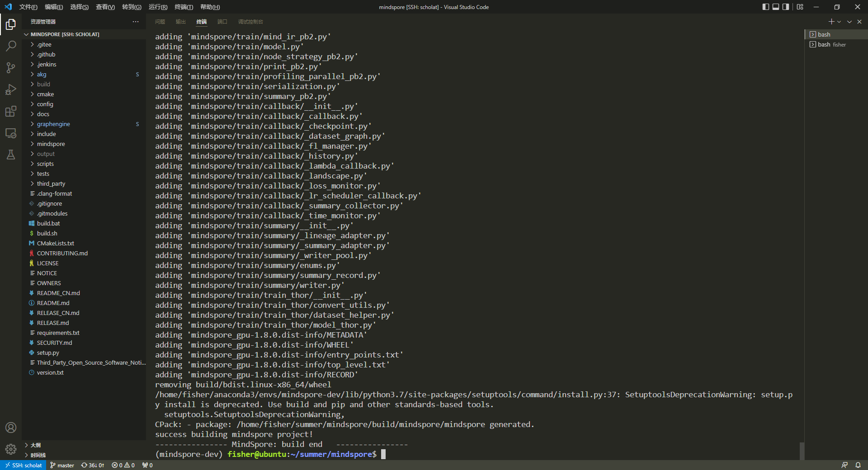Open the Explorer view in activity bar
The image size is (868, 470).
pos(11,24)
